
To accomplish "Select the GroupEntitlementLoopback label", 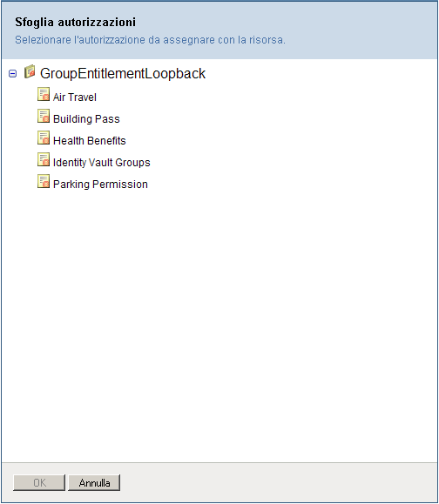I will pyautogui.click(x=123, y=74).
